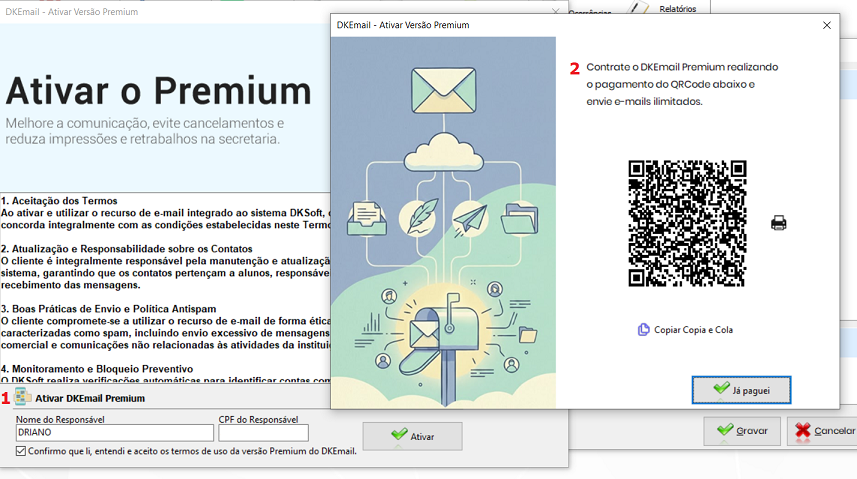
Task: Click the Ativar button with green checkmark
Action: coord(413,436)
